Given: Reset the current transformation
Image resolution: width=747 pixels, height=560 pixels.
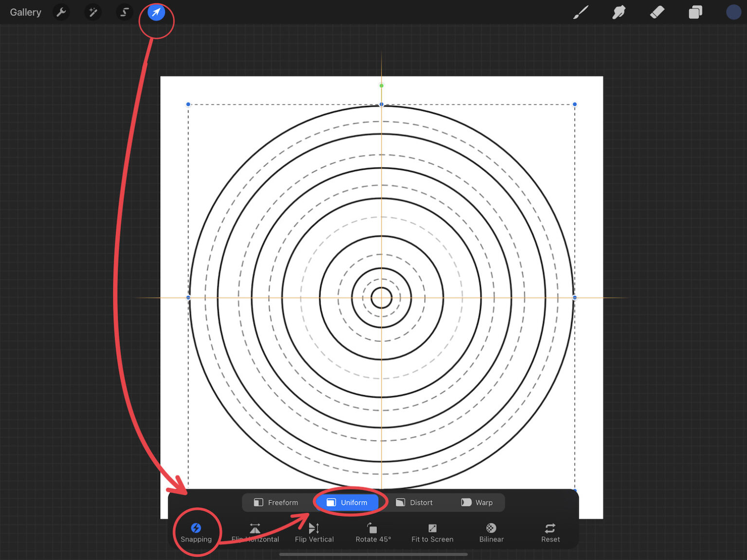Looking at the screenshot, I should click(550, 532).
